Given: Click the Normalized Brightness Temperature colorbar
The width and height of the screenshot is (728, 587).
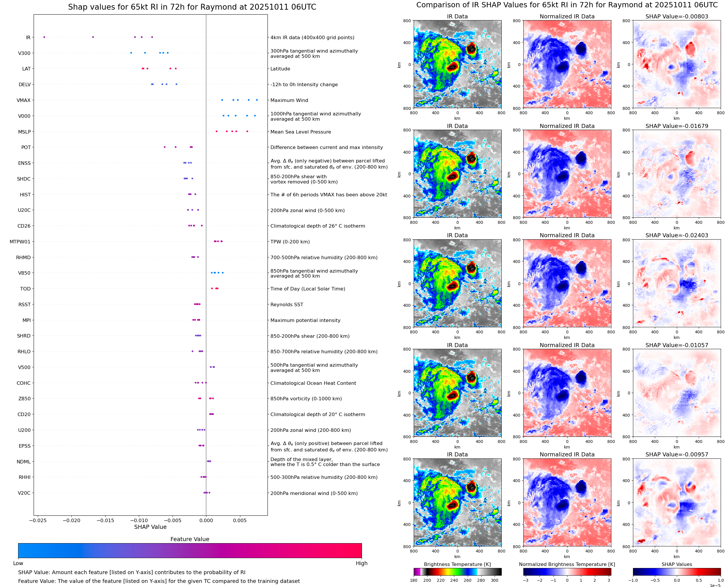Looking at the screenshot, I should [x=567, y=572].
